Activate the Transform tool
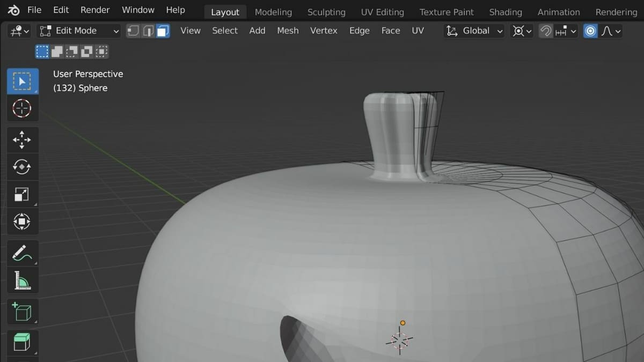This screenshot has width=644, height=362. [x=23, y=221]
